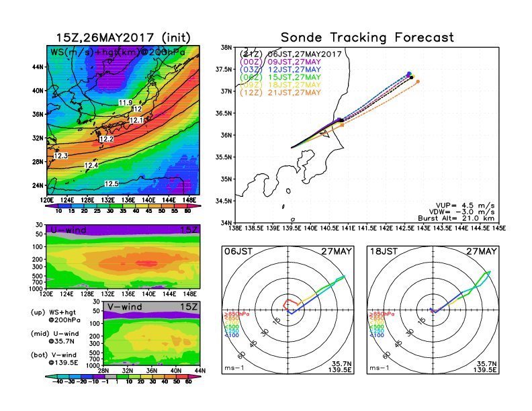The image size is (532, 411).
Task: Click '<250' in the 18JST hodograph legend
Action: click(x=377, y=331)
